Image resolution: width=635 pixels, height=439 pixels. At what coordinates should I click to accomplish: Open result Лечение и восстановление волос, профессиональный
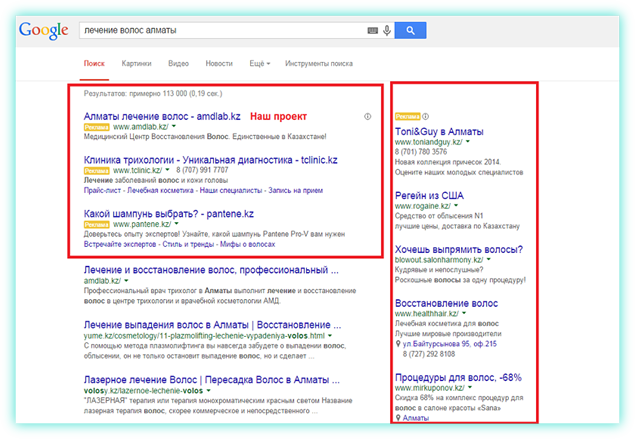pos(211,270)
